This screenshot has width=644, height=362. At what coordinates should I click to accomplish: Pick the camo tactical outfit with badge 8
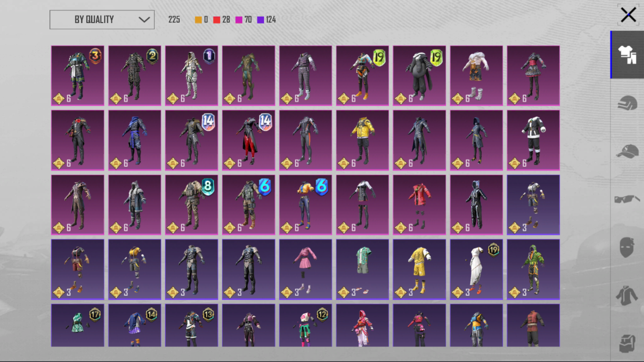192,205
